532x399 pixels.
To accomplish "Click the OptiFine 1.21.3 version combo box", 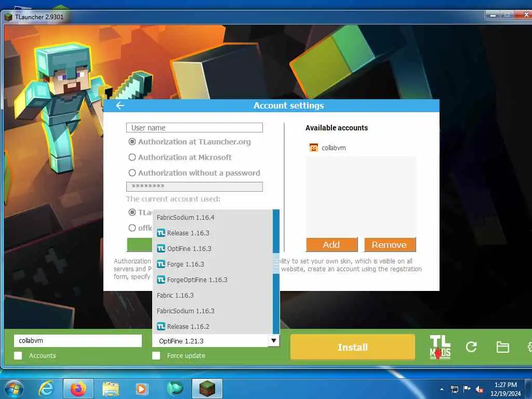I will pyautogui.click(x=216, y=341).
